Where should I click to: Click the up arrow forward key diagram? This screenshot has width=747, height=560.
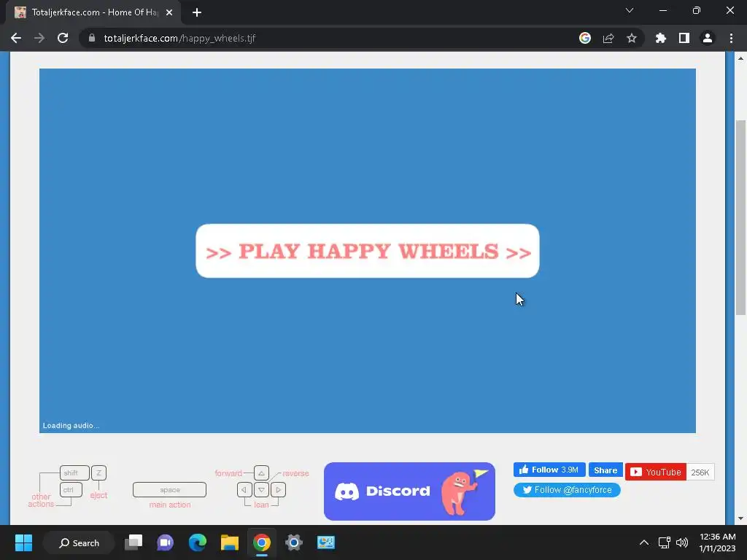click(x=262, y=472)
